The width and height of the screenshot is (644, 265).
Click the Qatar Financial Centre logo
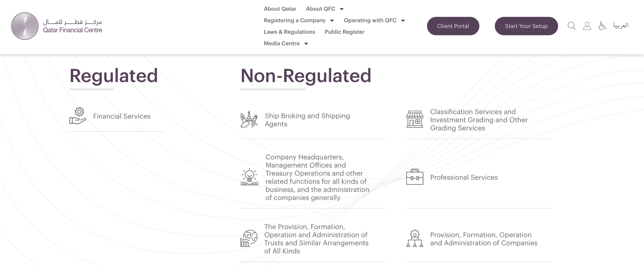click(57, 26)
